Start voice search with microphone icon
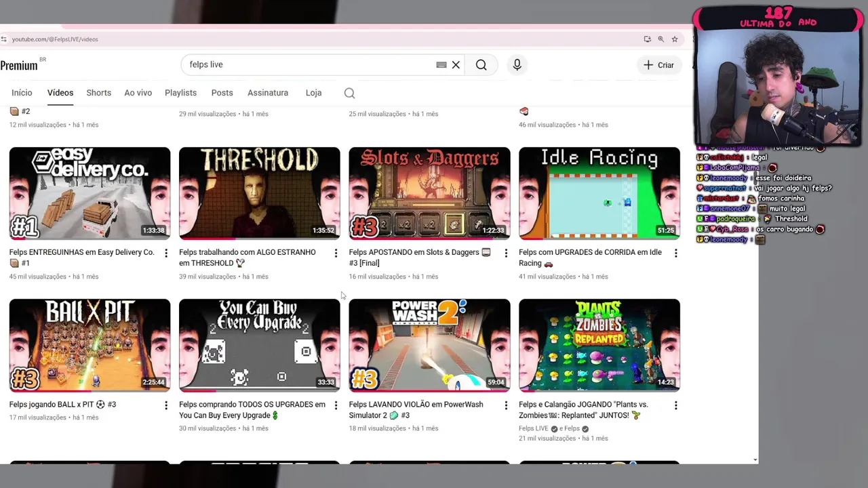The height and width of the screenshot is (488, 868). pyautogui.click(x=517, y=65)
